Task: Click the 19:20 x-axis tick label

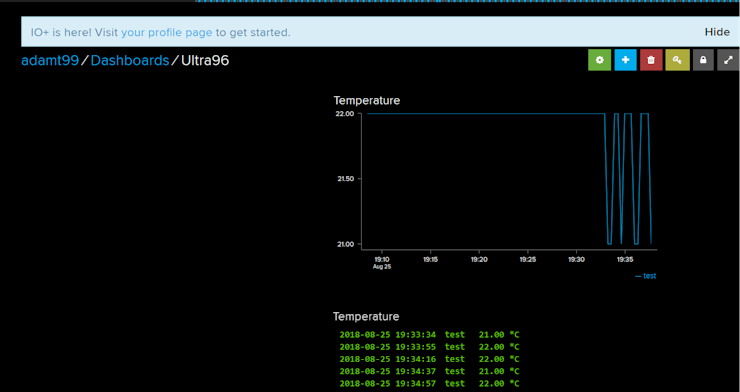Action: (479, 259)
